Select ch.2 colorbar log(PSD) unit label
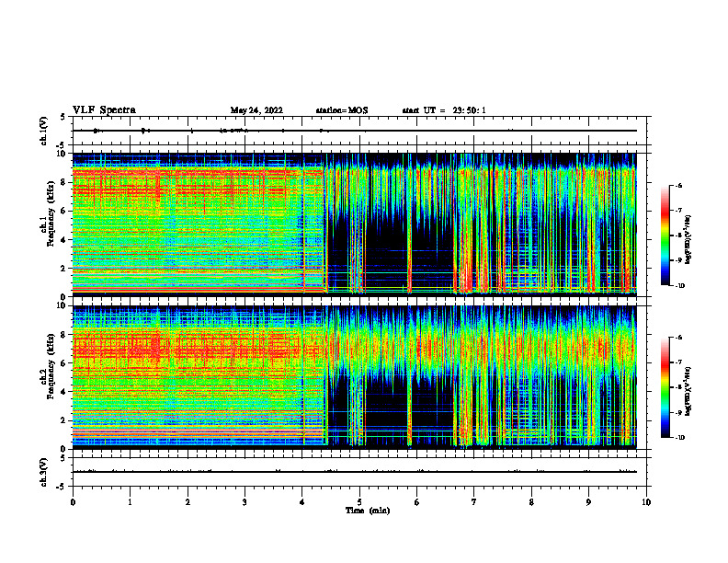 tap(688, 391)
